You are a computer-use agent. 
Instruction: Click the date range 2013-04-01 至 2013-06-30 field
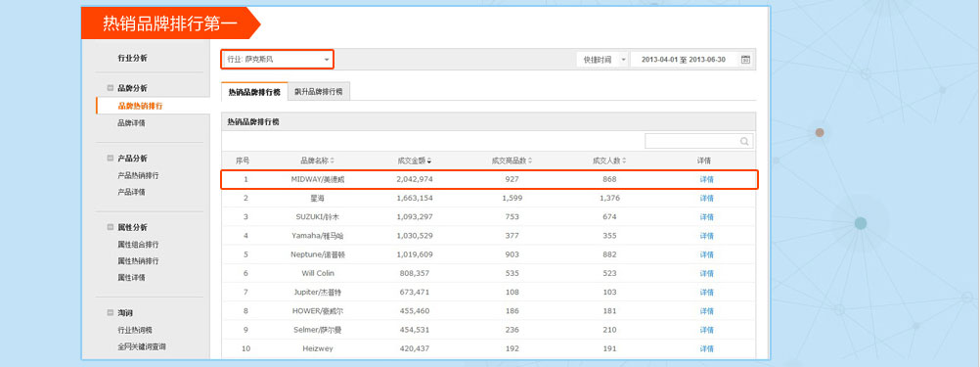pyautogui.click(x=683, y=60)
